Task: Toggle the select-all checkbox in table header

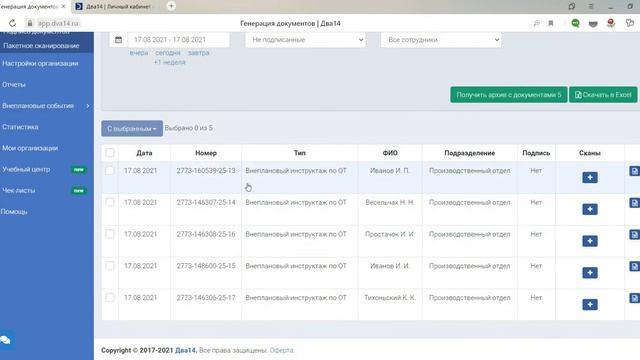Action: (x=110, y=153)
